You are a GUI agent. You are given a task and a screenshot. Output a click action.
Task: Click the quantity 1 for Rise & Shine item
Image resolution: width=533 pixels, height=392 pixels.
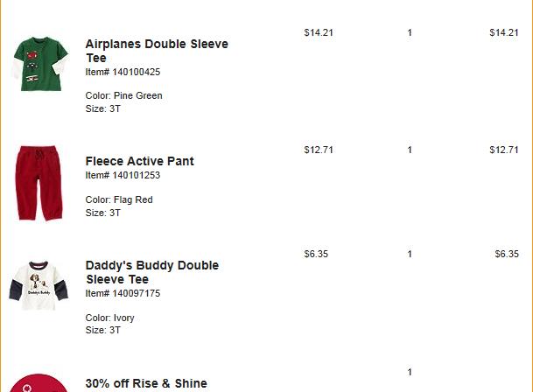tap(410, 372)
